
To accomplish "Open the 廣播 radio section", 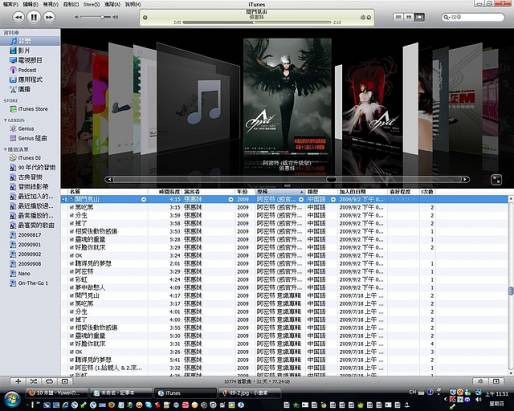I will 20,89.
